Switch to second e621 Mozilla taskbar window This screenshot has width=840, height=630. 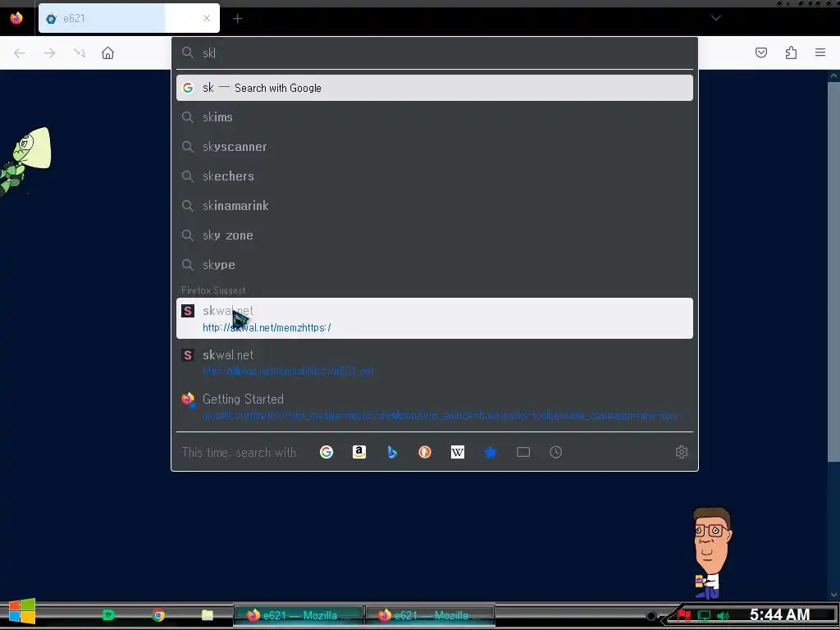430,615
